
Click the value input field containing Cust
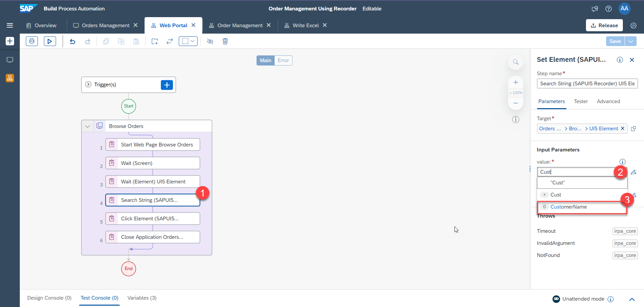click(582, 172)
